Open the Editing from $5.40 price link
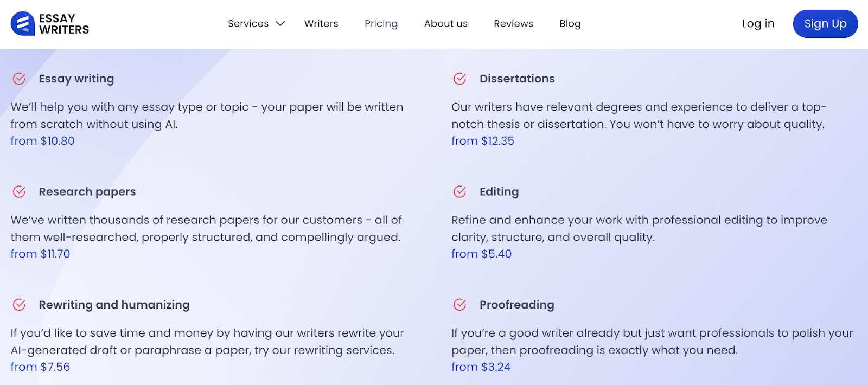The width and height of the screenshot is (868, 385). click(x=482, y=254)
